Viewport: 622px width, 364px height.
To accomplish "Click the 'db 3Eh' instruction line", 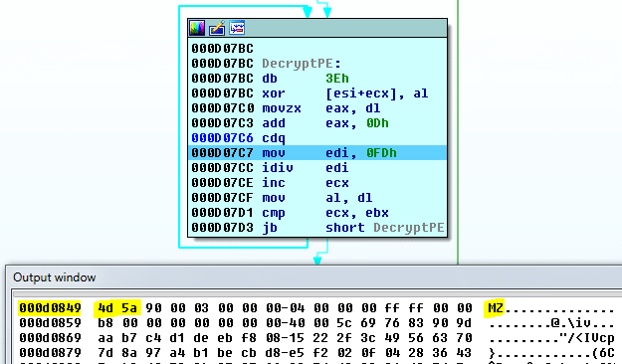I will 317,79.
